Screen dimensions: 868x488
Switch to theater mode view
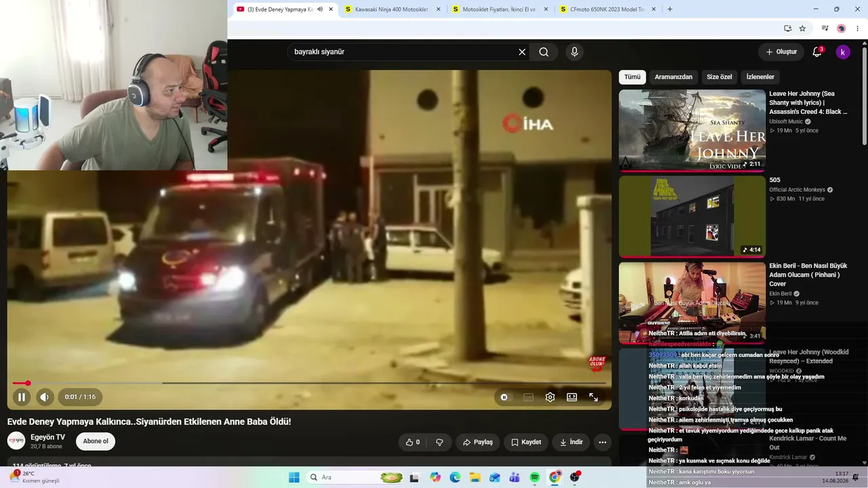[x=572, y=397]
